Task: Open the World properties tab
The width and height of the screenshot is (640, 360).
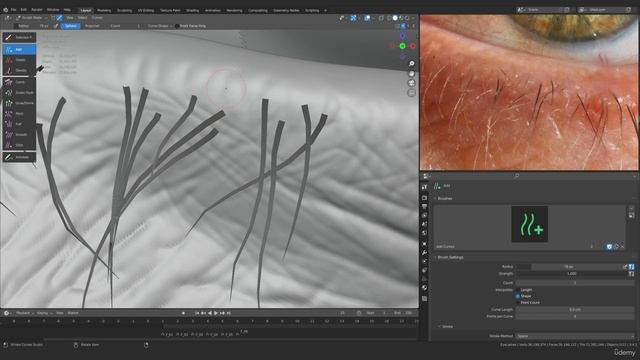Action: coord(424,233)
